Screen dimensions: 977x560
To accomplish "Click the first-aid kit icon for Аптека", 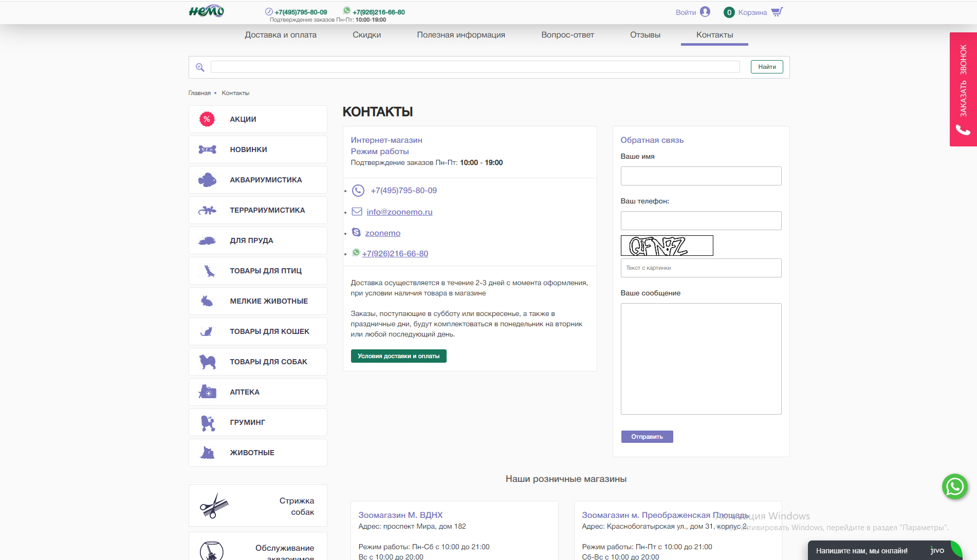I will point(207,392).
